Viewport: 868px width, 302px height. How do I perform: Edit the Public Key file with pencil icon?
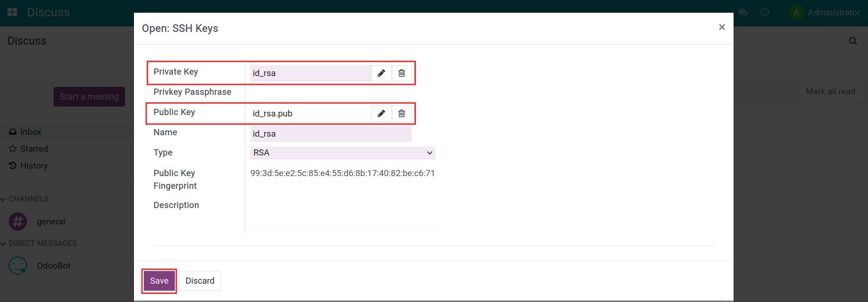pos(381,114)
